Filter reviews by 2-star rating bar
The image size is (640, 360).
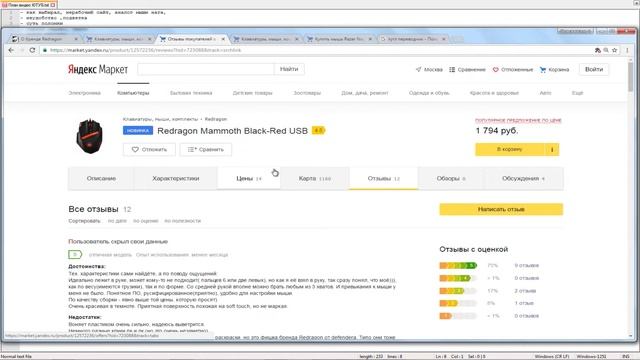pyautogui.click(x=458, y=303)
